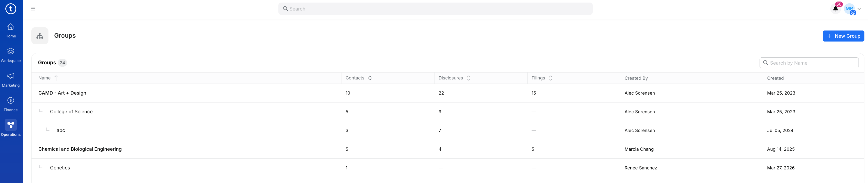Open Chemical and Biological Engineering group
868x183 pixels.
click(x=80, y=149)
